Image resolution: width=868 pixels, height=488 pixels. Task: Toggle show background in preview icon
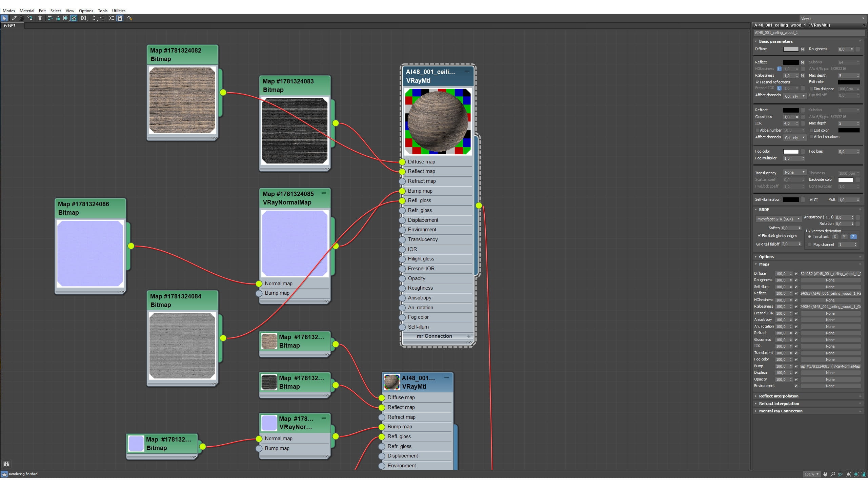[74, 18]
